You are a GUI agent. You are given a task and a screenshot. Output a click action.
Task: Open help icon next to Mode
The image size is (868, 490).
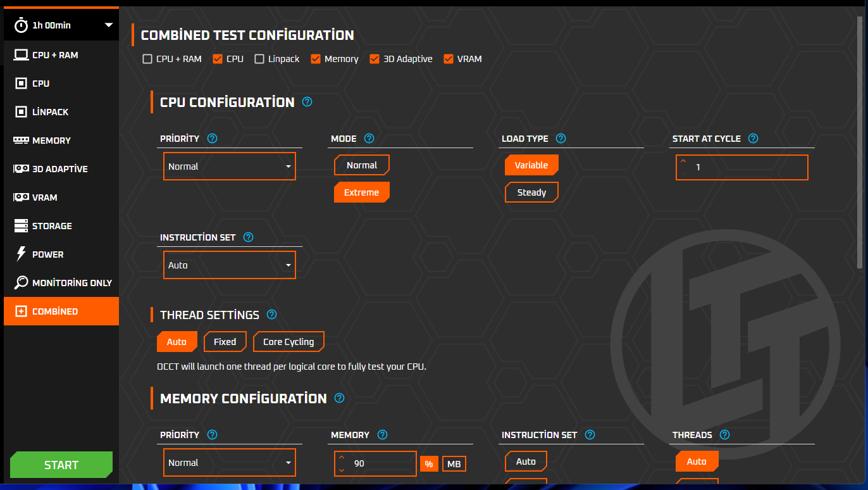pos(369,138)
